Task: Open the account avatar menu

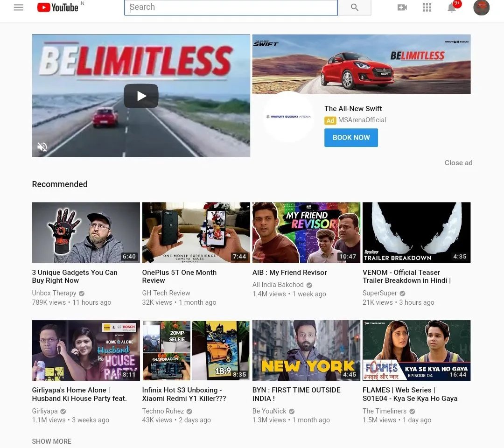Action: [481, 7]
